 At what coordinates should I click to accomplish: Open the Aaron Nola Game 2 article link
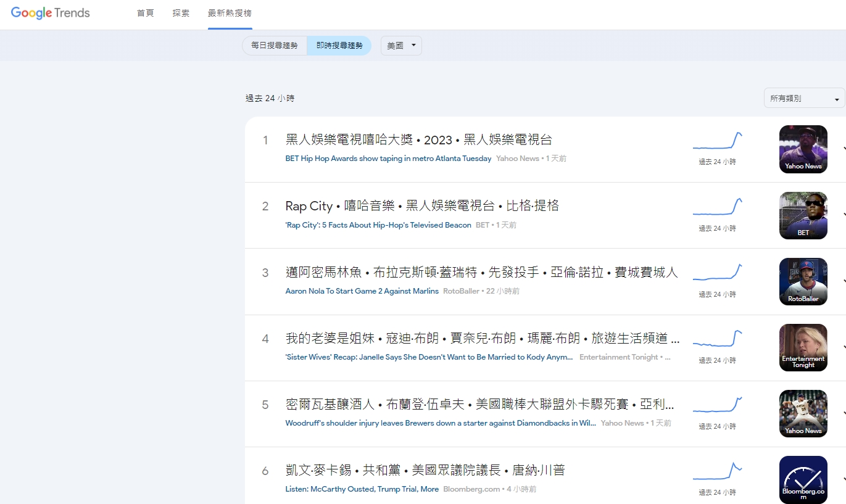click(x=362, y=291)
